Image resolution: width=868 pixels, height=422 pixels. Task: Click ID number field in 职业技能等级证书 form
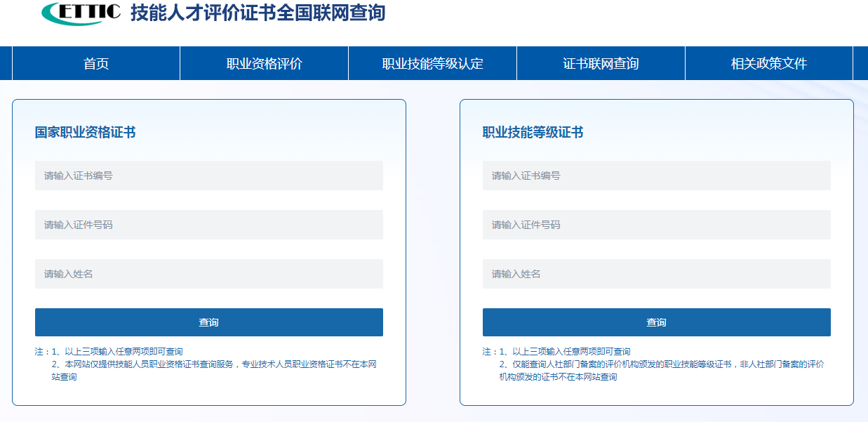pos(656,225)
